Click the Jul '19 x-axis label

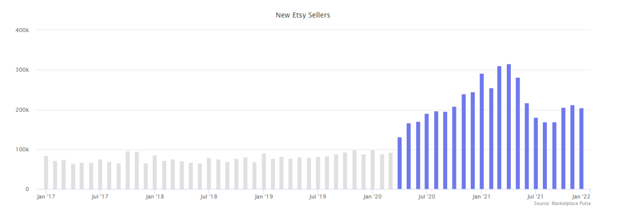tap(318, 196)
